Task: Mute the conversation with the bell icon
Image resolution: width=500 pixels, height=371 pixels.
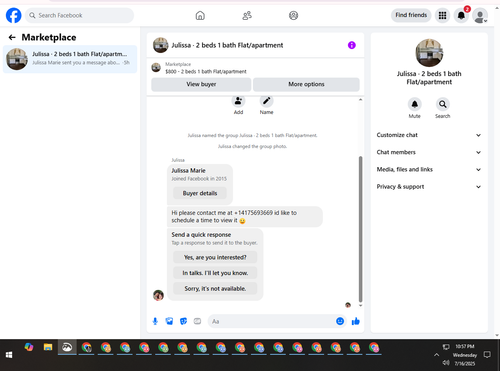Action: pos(415,104)
